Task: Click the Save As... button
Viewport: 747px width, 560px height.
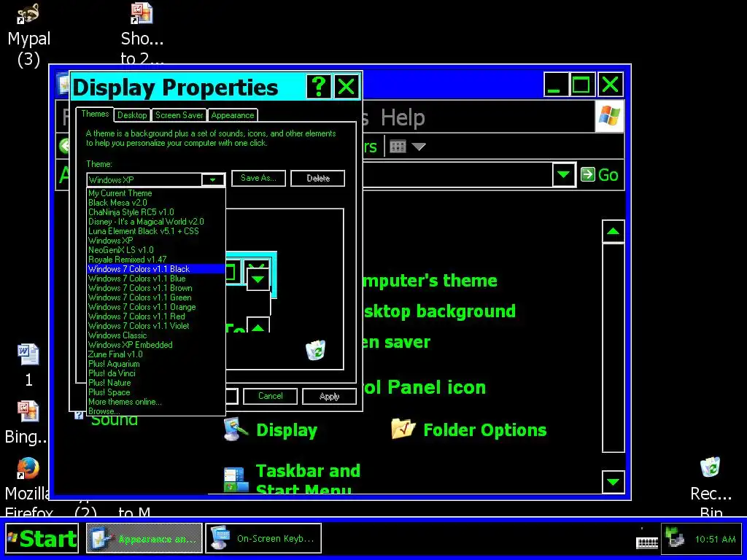Action: [258, 178]
